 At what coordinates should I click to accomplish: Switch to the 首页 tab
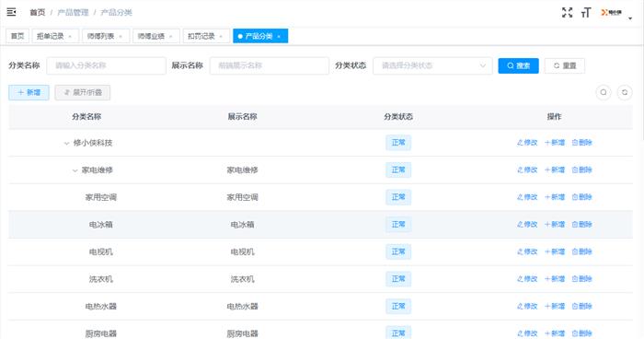[x=17, y=36]
